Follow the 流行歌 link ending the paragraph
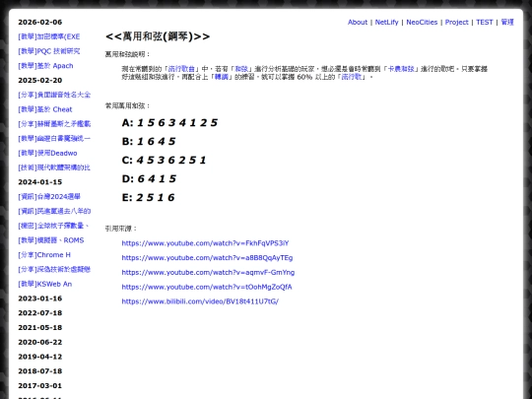 point(351,77)
